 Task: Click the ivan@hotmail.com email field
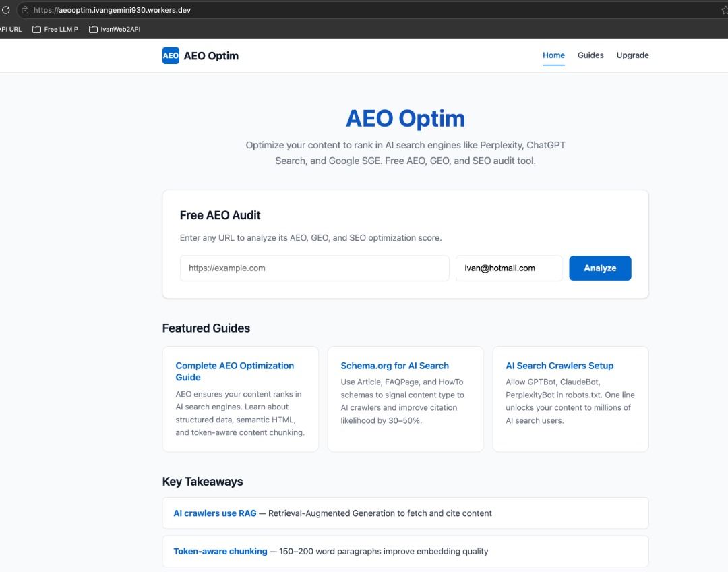pyautogui.click(x=509, y=268)
